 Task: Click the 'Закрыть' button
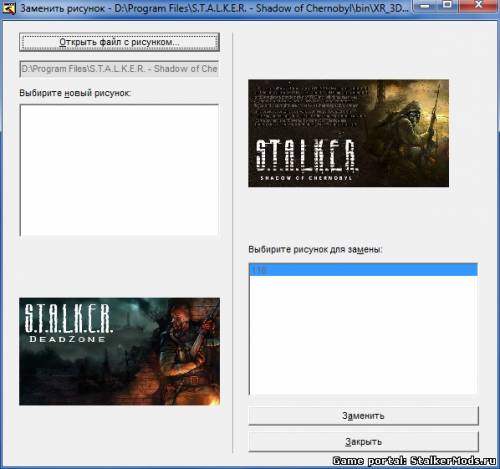(363, 442)
